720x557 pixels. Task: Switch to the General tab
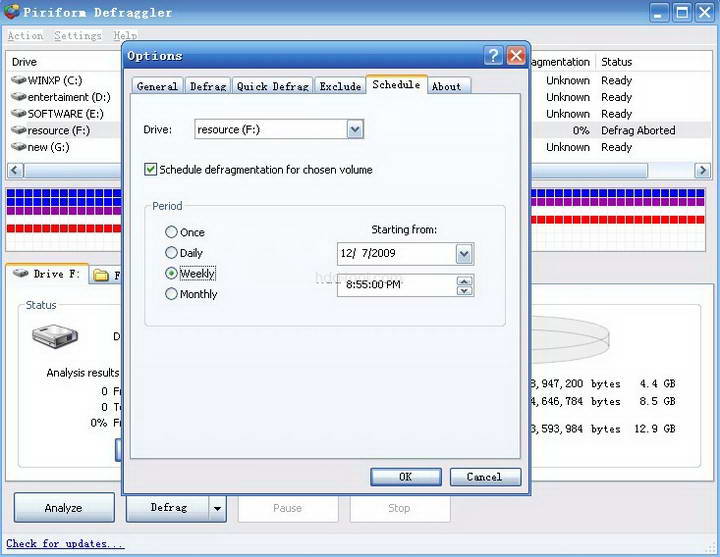(x=157, y=86)
